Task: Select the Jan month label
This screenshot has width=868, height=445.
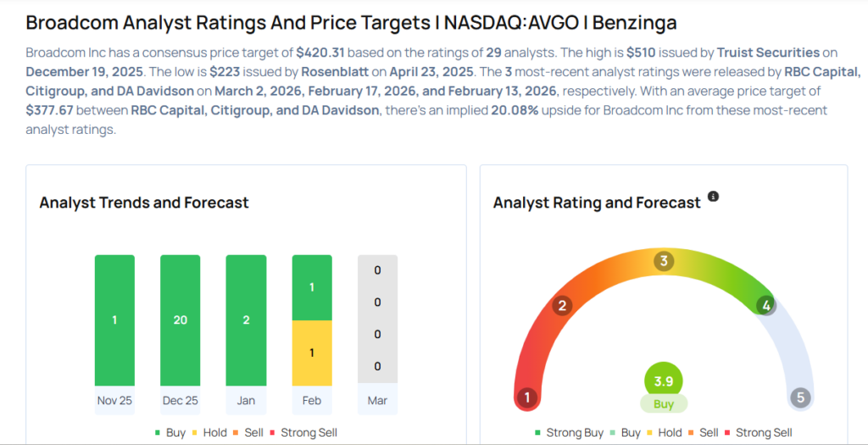Action: coord(246,400)
